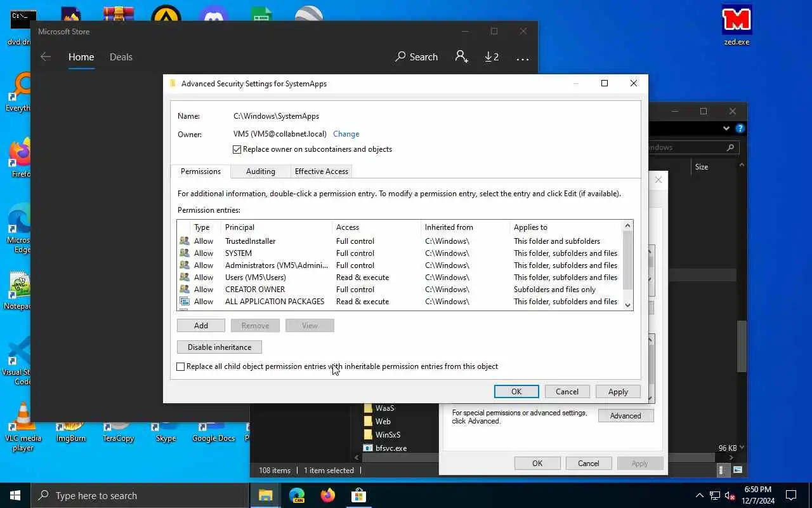This screenshot has width=812, height=508.
Task: Switch to Effective Access tab
Action: (x=321, y=171)
